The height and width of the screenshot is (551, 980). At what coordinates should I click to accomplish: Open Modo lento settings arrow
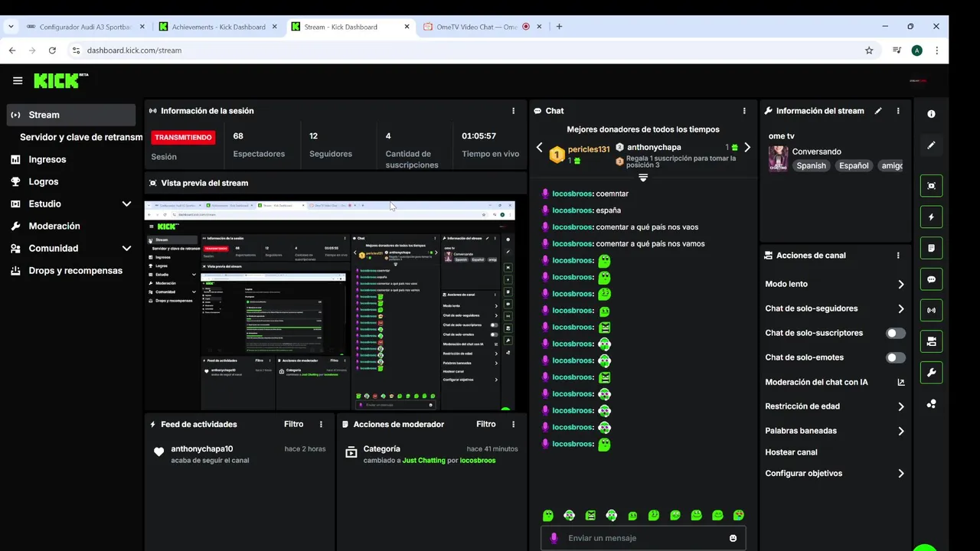tap(901, 285)
